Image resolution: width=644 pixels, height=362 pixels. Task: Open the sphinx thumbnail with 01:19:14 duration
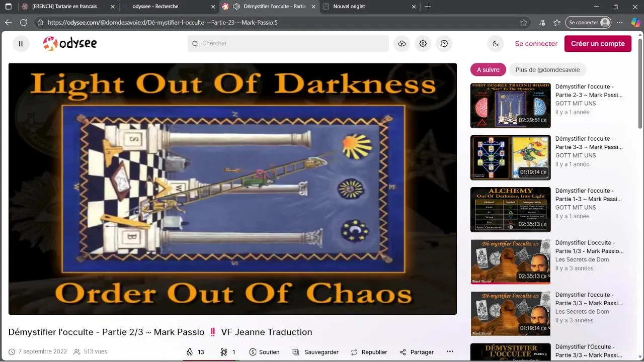pos(510,314)
